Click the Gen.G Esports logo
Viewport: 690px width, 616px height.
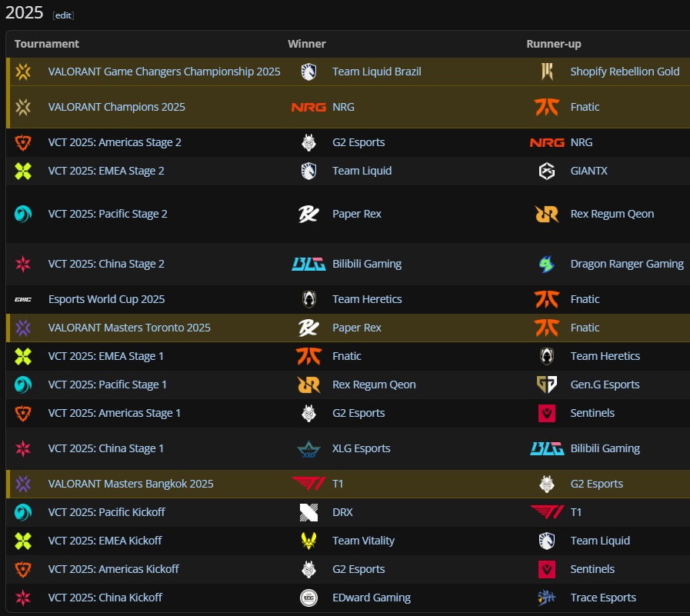[x=547, y=385]
